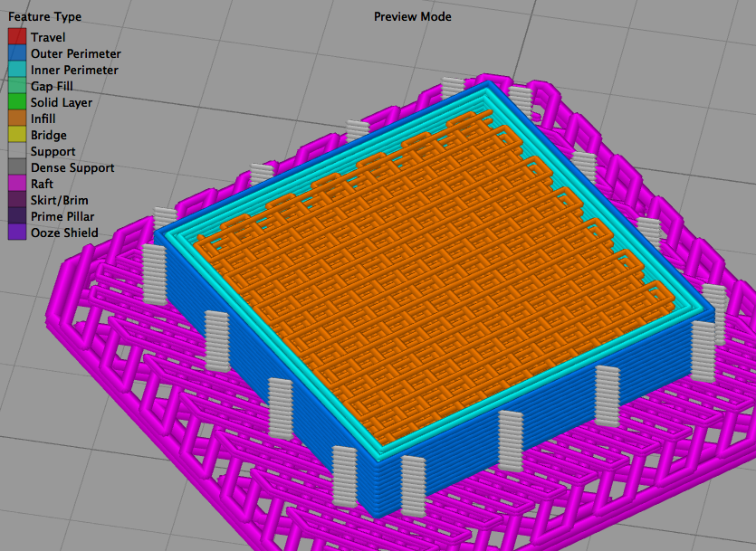
Task: Click the green Solid Layer swatch
Action: 17,102
